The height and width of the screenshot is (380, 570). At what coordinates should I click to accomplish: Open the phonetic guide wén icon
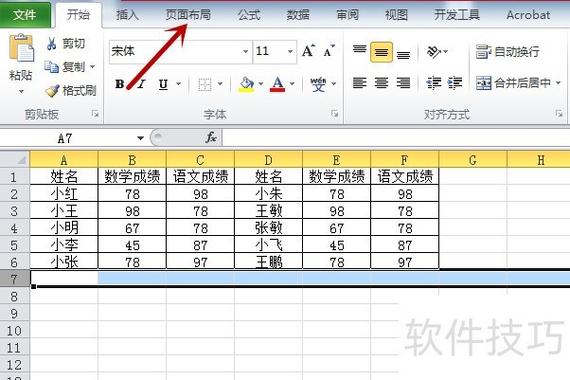click(x=318, y=84)
